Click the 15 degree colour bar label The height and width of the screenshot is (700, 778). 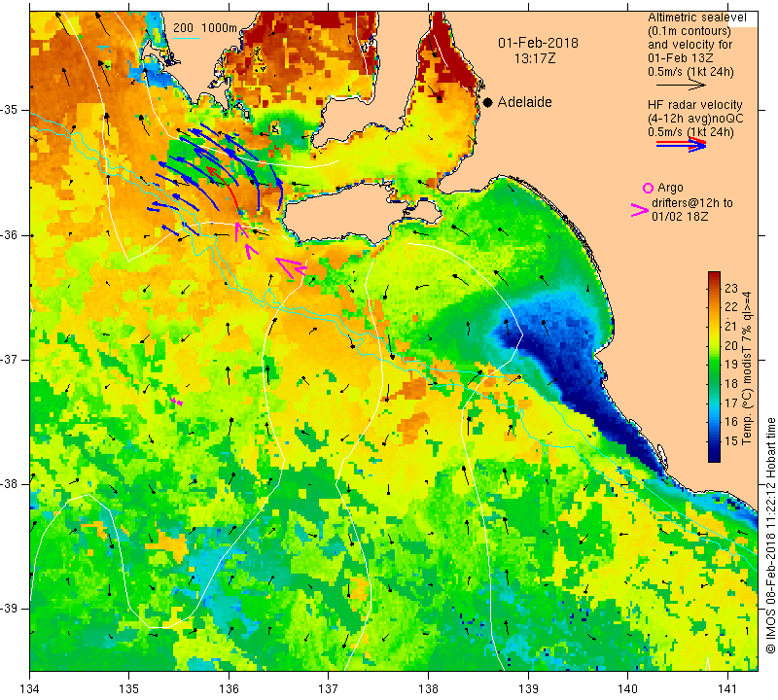click(x=731, y=440)
